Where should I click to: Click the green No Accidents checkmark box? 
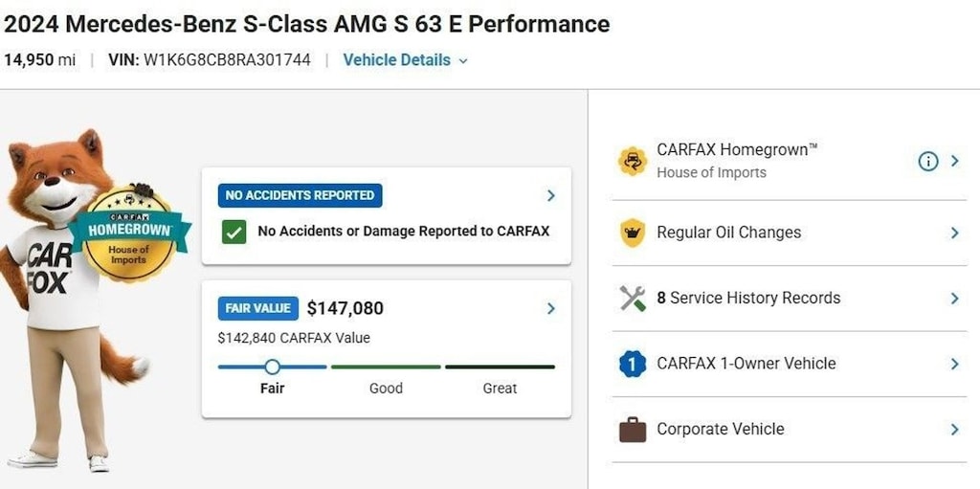pos(234,232)
